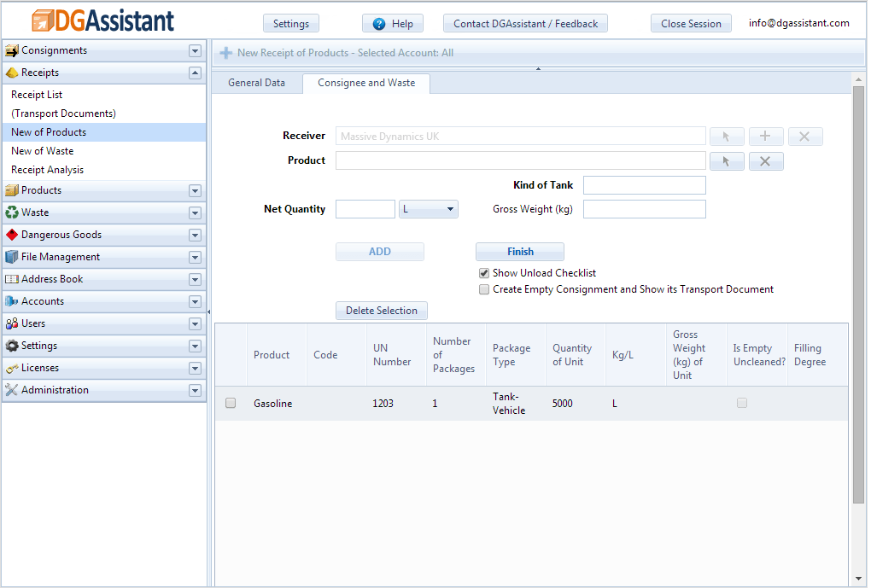Screen dimensions: 871x588
Task: Click the Users people icon
Action: coord(12,323)
